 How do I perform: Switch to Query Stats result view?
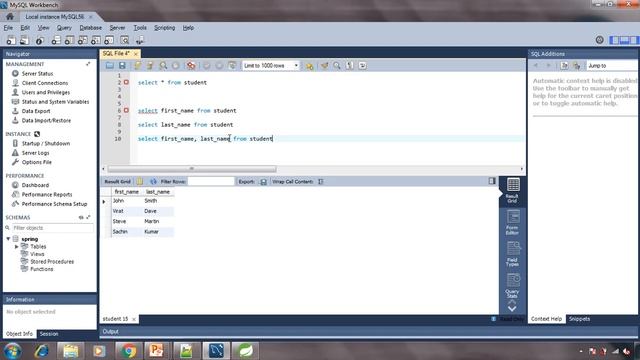tap(513, 285)
